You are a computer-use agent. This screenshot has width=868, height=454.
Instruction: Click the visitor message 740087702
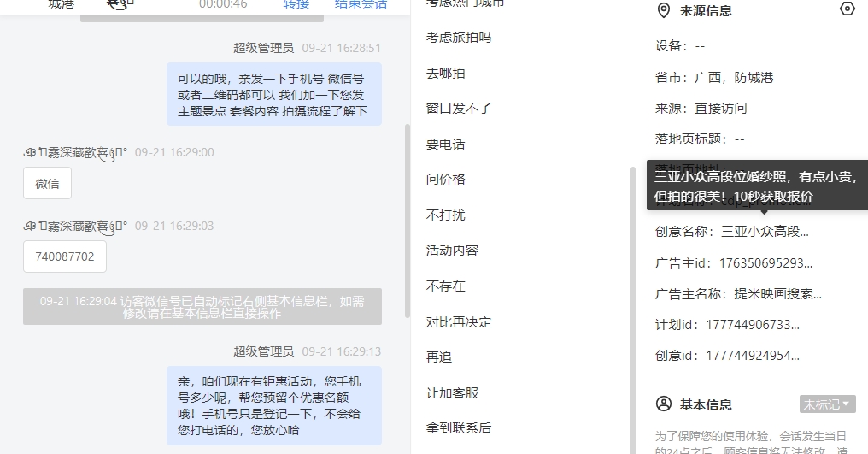pos(65,256)
